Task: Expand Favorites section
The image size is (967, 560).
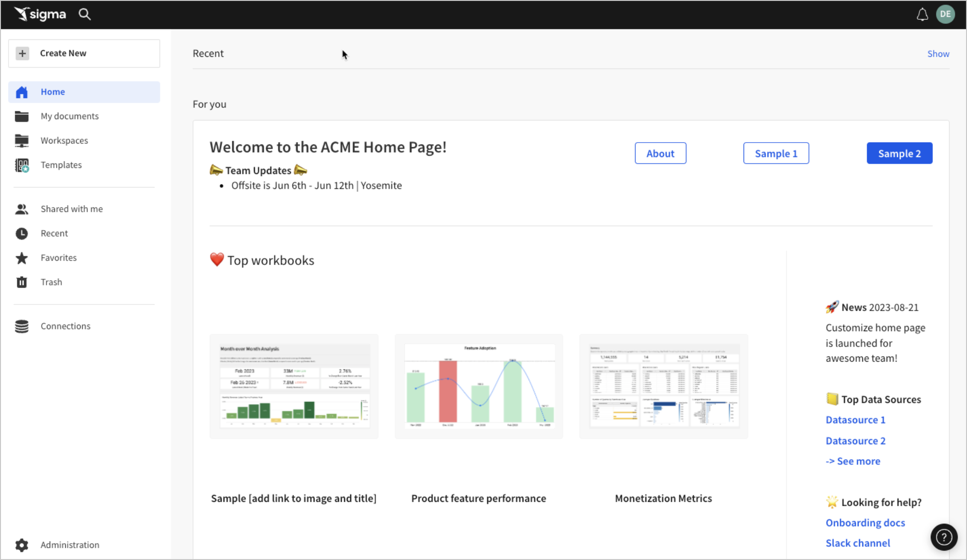Action: coord(58,257)
